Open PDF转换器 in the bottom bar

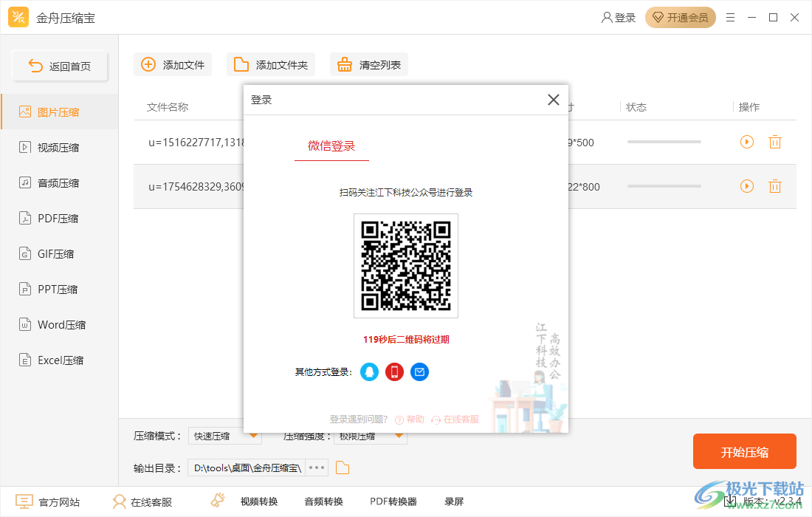coord(393,501)
